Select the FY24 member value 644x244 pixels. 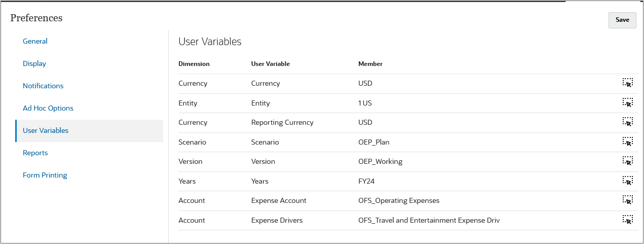(x=366, y=181)
